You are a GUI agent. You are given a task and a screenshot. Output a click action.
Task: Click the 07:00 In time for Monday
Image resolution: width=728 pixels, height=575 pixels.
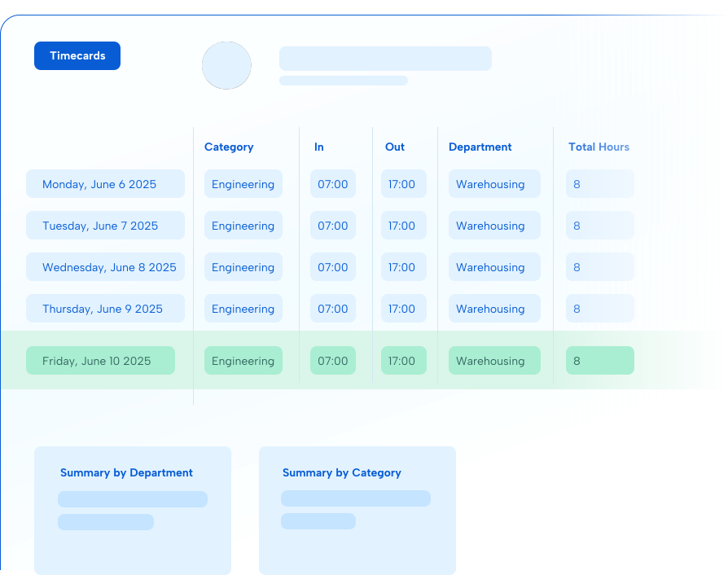(333, 184)
